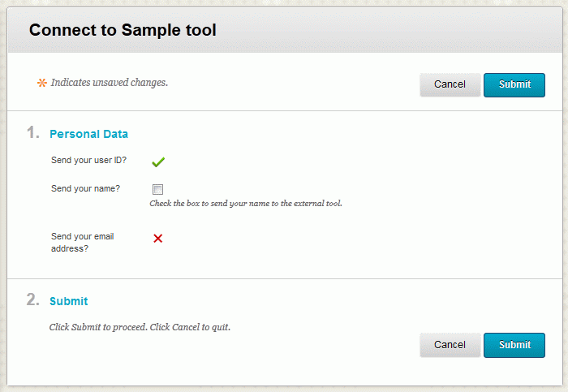Viewport: 568px width, 392px height.
Task: Click the 'Send your email address?' label
Action: [82, 242]
